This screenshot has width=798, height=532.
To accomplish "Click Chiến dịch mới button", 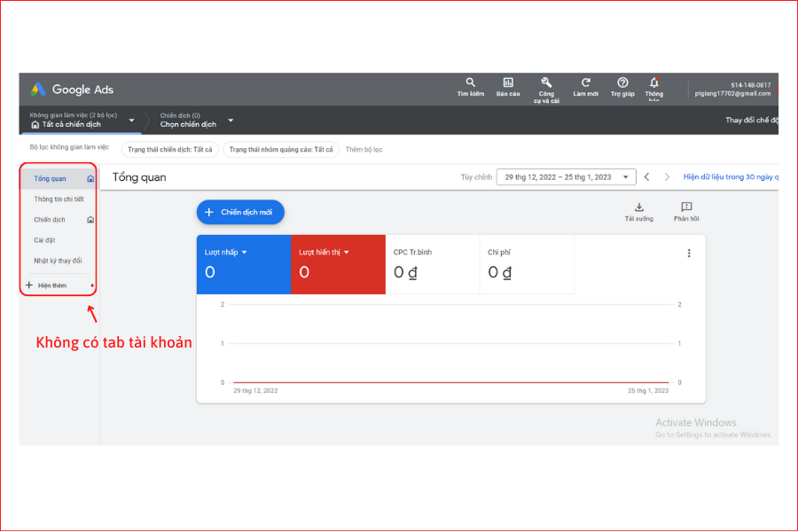I will point(240,212).
